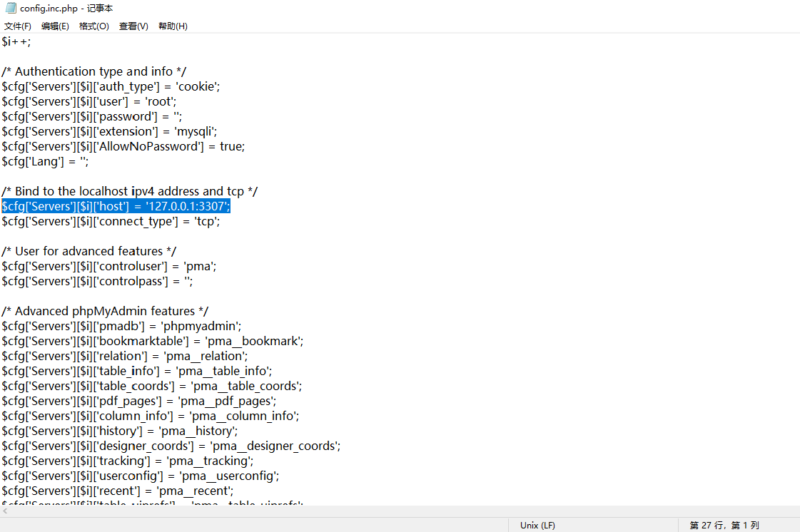
Task: Open the 格式(O) menu
Action: point(94,26)
